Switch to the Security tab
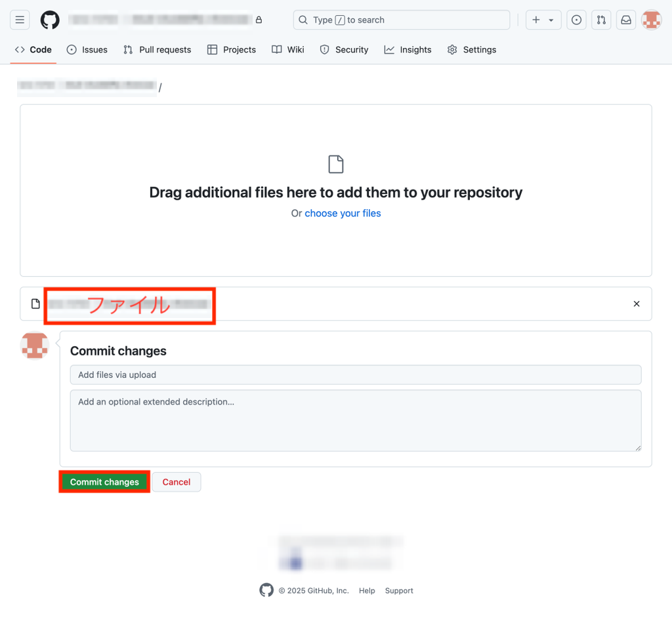Viewport: 672px width, 623px height. tap(344, 49)
